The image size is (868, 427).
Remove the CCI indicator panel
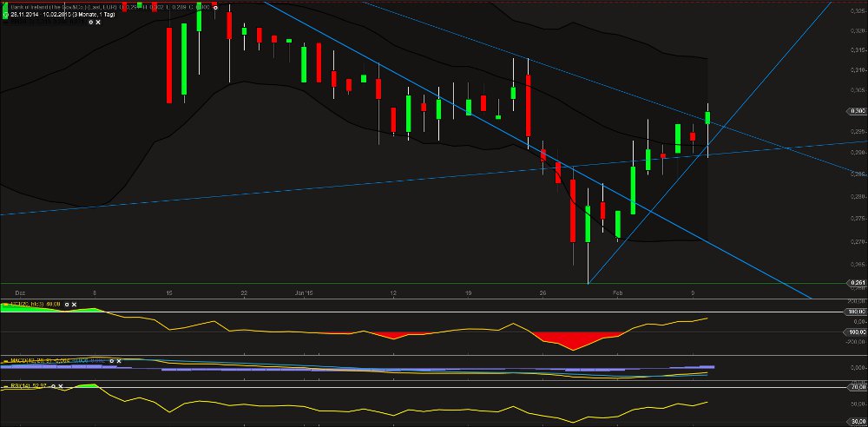pyautogui.click(x=74, y=305)
